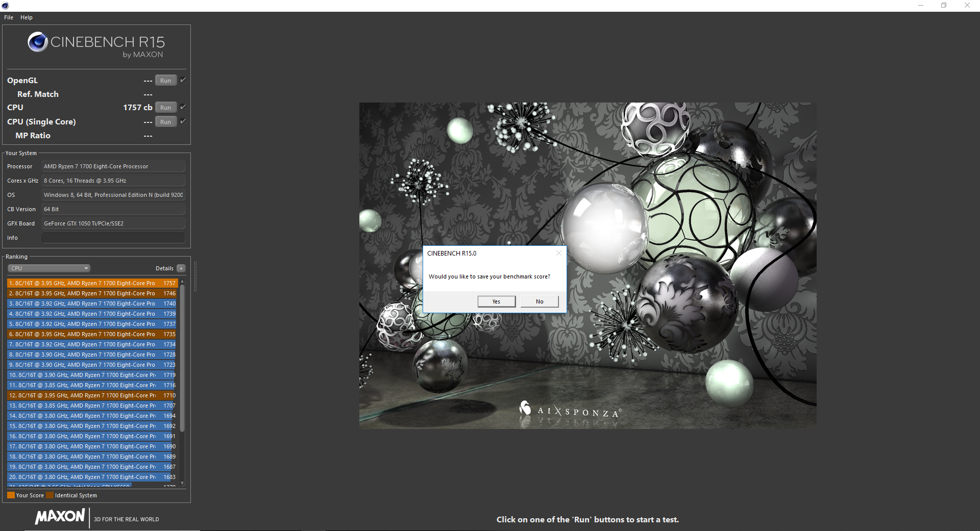The width and height of the screenshot is (980, 531).
Task: Select ranking entry 10 scoring 1719
Action: 92,375
